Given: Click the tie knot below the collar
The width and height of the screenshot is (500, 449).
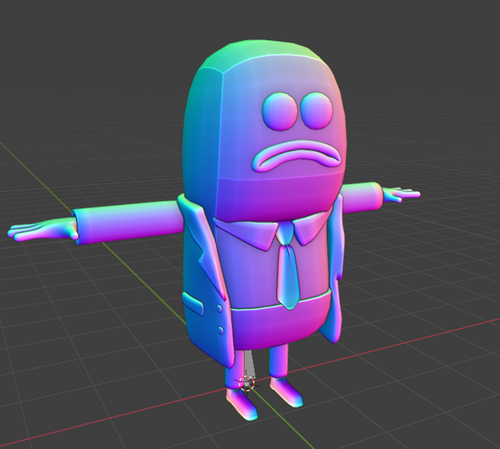Looking at the screenshot, I should click(x=286, y=233).
